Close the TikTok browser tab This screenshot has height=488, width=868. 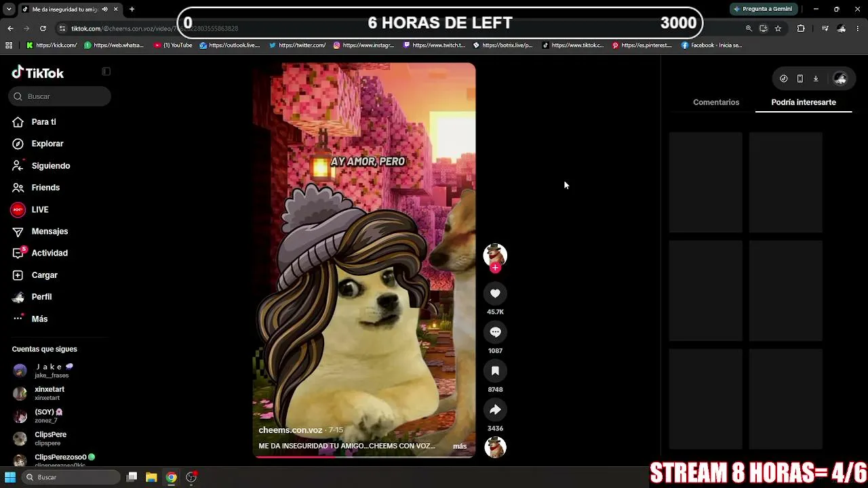115,9
